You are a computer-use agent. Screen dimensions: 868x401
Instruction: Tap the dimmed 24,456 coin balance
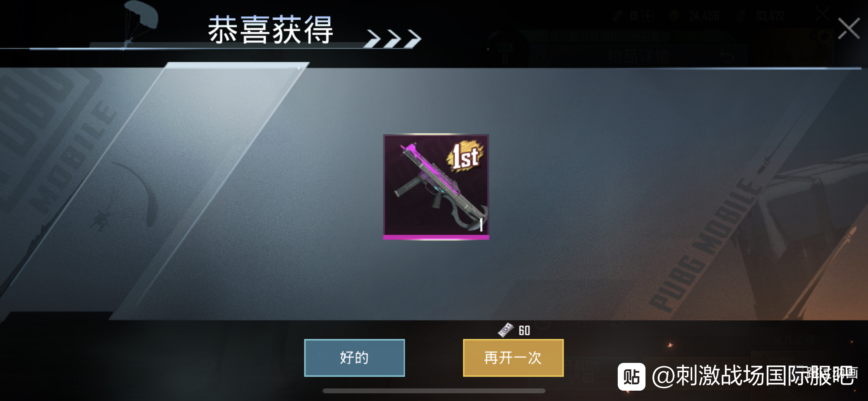[704, 16]
